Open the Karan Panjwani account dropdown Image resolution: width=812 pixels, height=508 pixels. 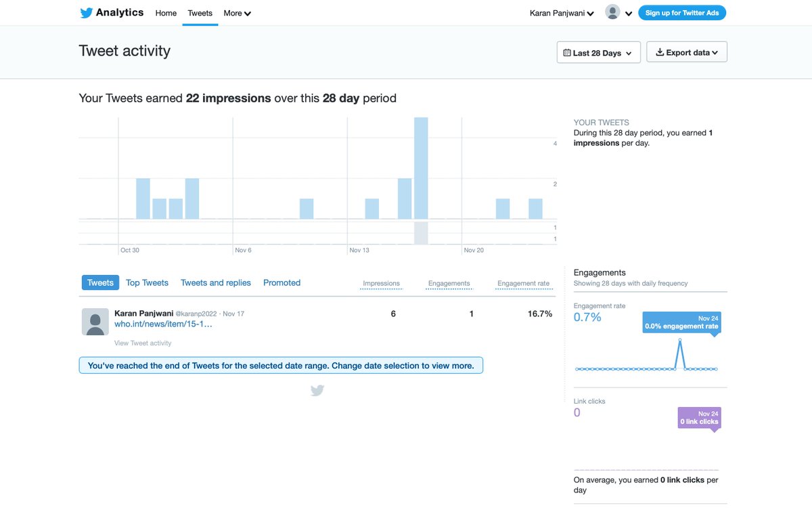[562, 13]
